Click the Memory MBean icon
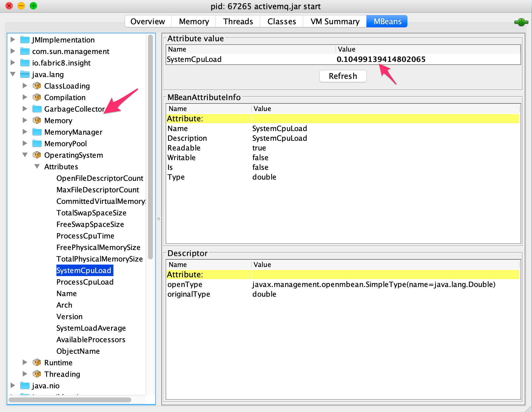This screenshot has width=532, height=412. [37, 120]
